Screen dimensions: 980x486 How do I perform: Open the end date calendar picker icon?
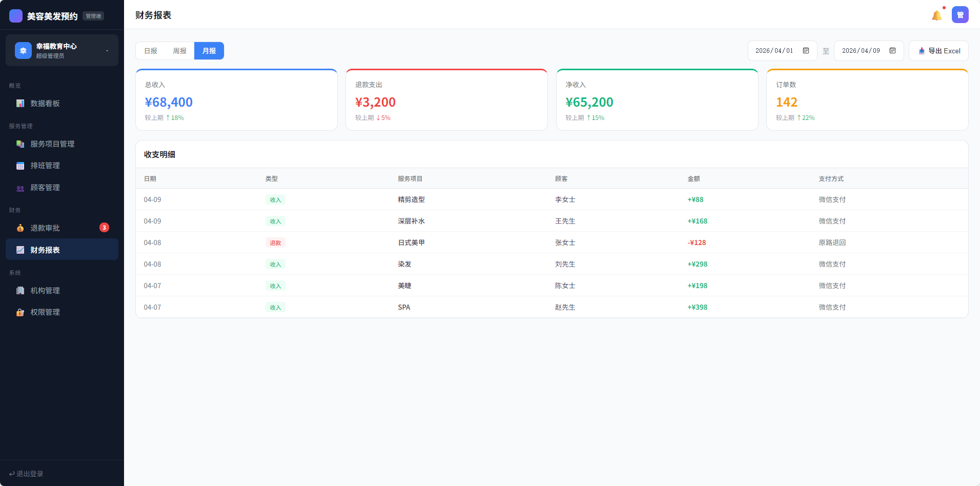[x=892, y=51]
